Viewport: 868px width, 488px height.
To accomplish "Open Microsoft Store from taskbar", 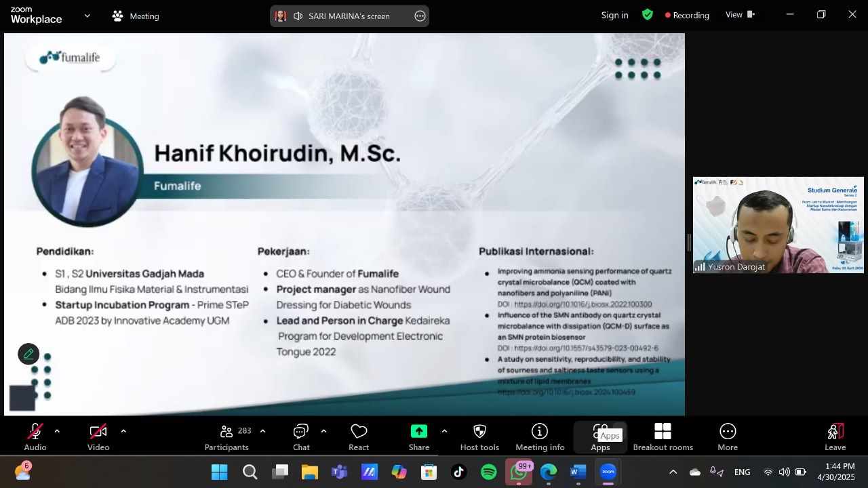I will click(x=429, y=472).
